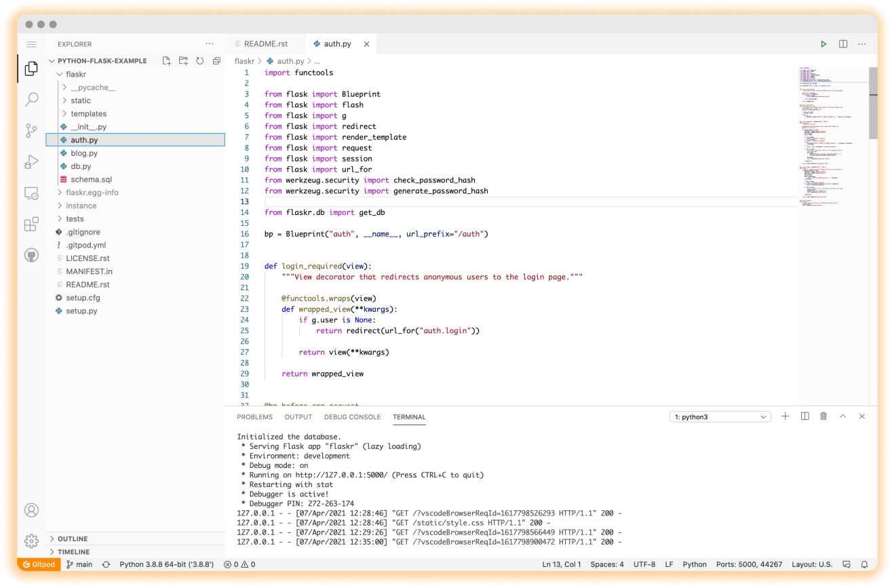Open errors and warnings count
The width and height of the screenshot is (892, 588).
[x=239, y=564]
